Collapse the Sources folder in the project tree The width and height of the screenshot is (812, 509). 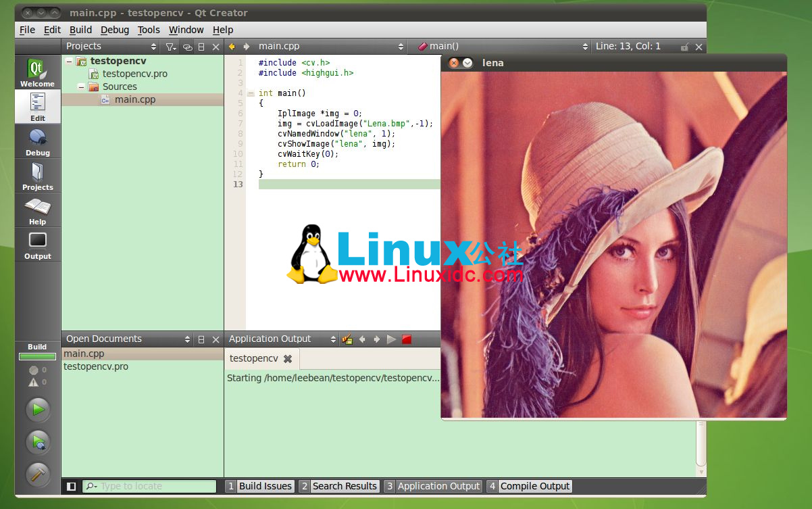click(x=81, y=87)
